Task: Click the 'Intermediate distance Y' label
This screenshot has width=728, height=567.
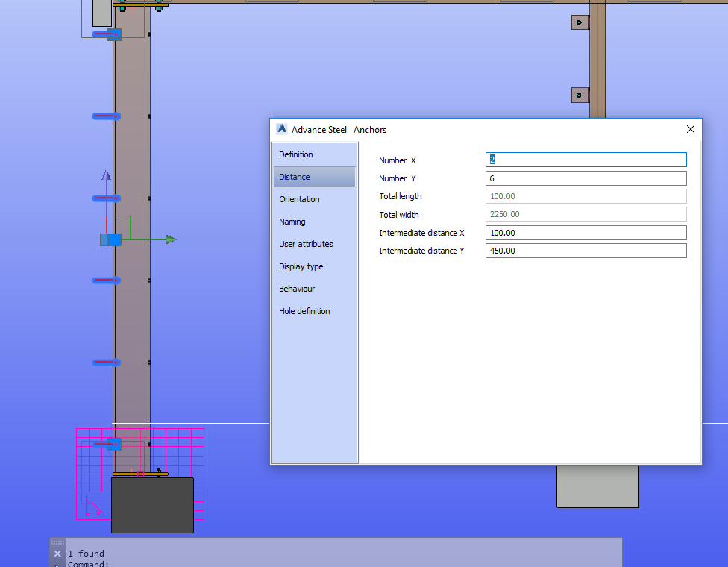Action: click(x=421, y=251)
